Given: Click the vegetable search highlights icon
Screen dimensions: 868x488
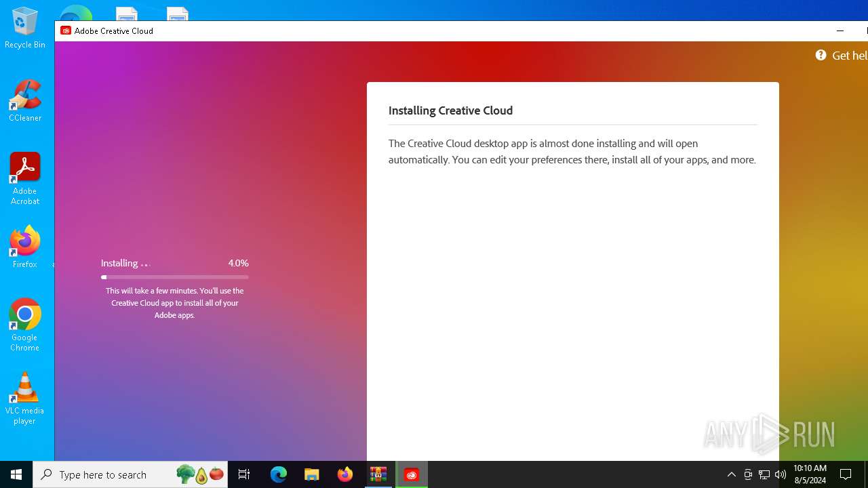Looking at the screenshot, I should tap(200, 474).
